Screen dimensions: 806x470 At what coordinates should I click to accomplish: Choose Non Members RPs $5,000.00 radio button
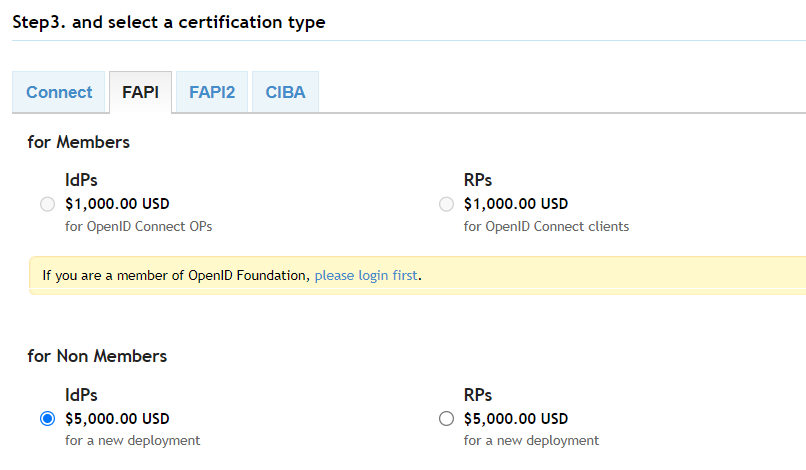[x=447, y=419]
